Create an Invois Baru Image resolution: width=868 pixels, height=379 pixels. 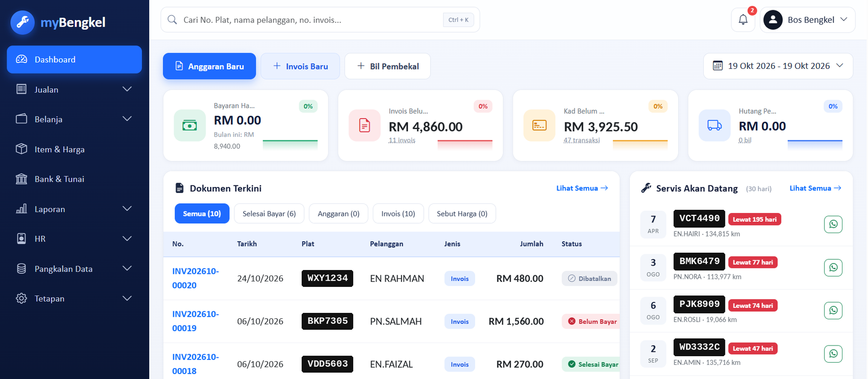coord(301,66)
